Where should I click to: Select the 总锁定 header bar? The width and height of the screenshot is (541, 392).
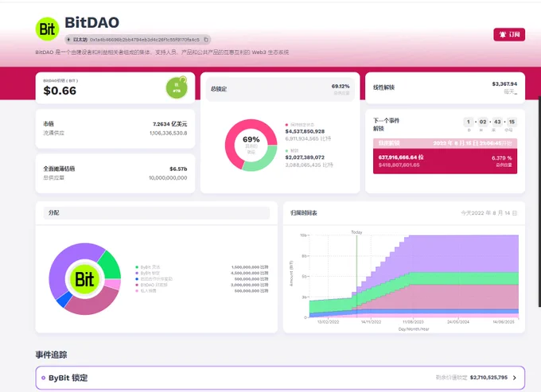point(280,89)
